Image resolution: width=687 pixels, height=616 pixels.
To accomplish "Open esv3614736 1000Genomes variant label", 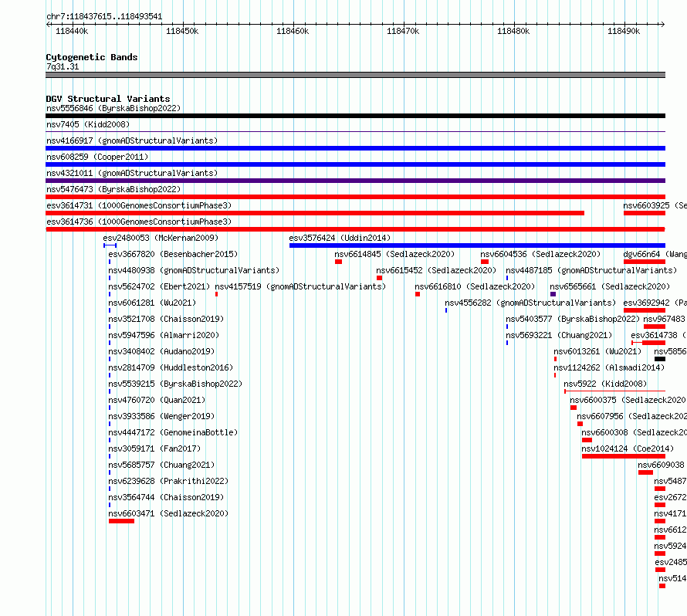I will [x=139, y=222].
